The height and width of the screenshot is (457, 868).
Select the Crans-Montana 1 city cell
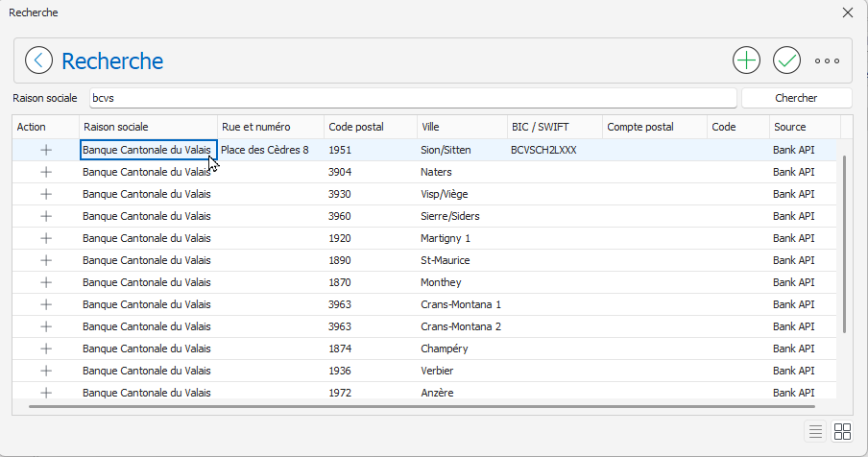tap(462, 305)
